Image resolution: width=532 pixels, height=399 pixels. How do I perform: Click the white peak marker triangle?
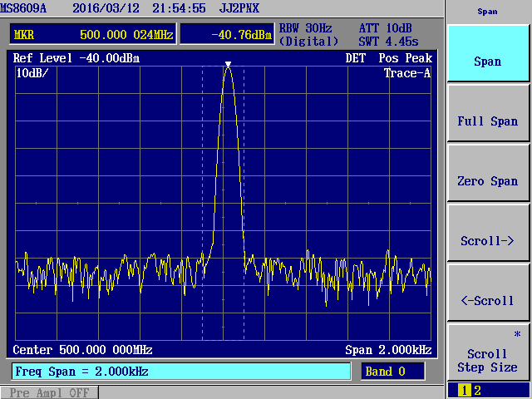coord(228,64)
